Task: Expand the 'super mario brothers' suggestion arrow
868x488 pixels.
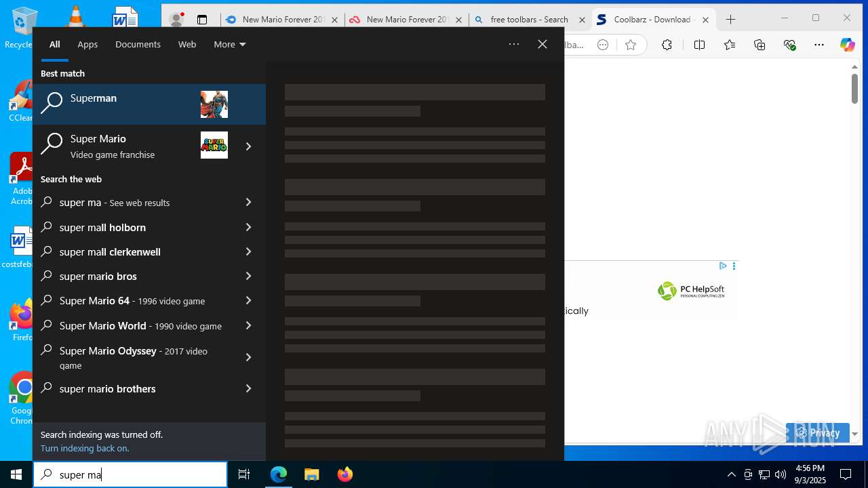Action: [248, 388]
